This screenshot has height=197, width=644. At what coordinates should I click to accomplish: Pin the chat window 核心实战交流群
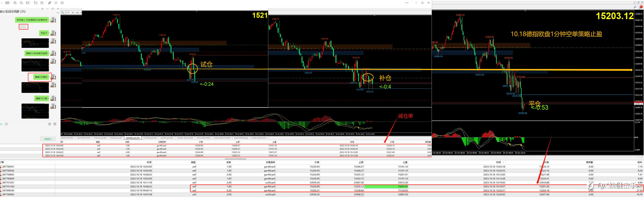click(x=42, y=9)
